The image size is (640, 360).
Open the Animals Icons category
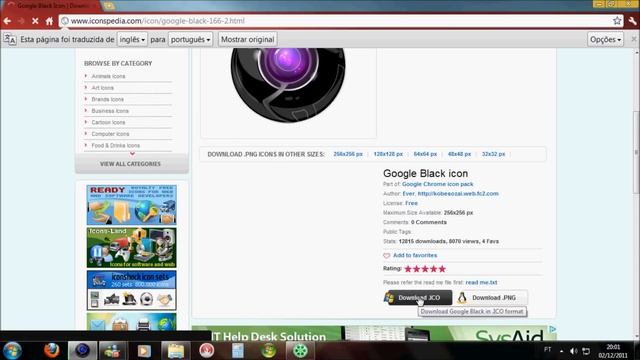[x=108, y=76]
